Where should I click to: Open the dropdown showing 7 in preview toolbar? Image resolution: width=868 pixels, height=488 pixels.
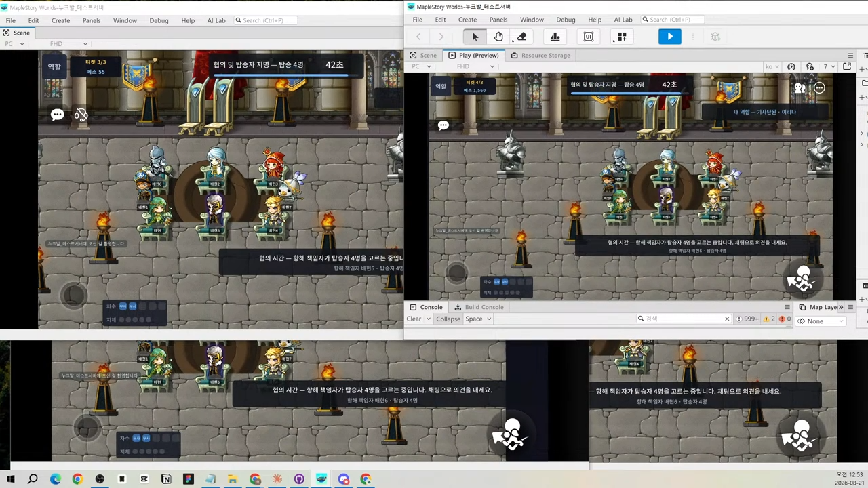coord(829,66)
